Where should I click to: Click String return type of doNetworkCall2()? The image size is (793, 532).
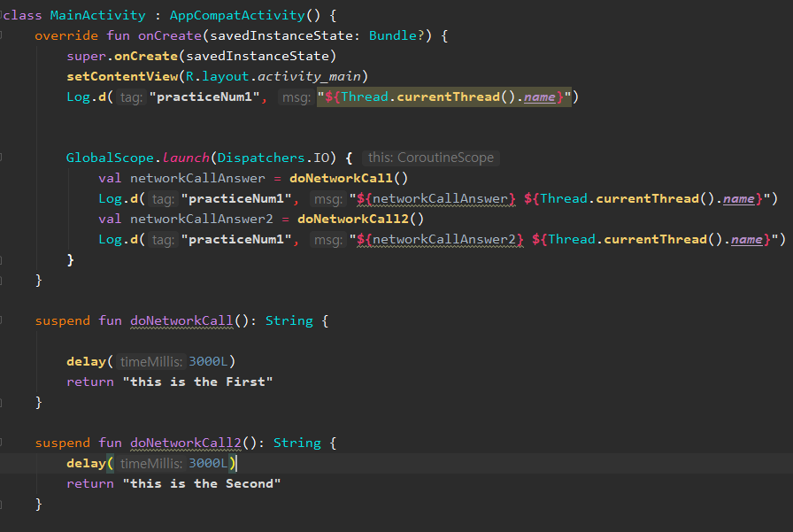[297, 443]
